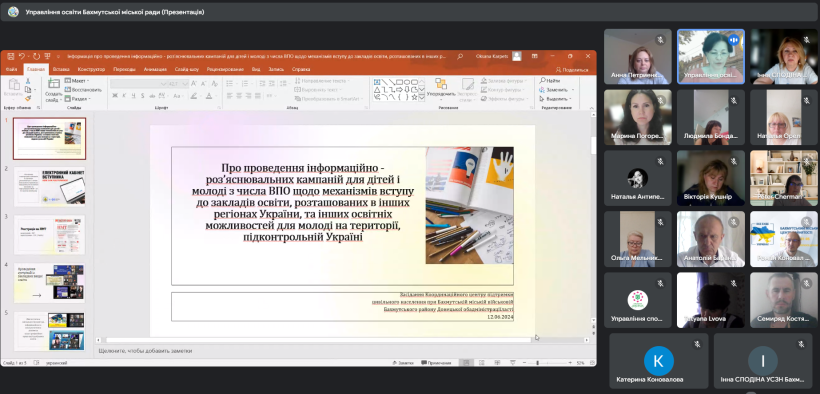Switch to the Конструктор ribbon tab

92,69
